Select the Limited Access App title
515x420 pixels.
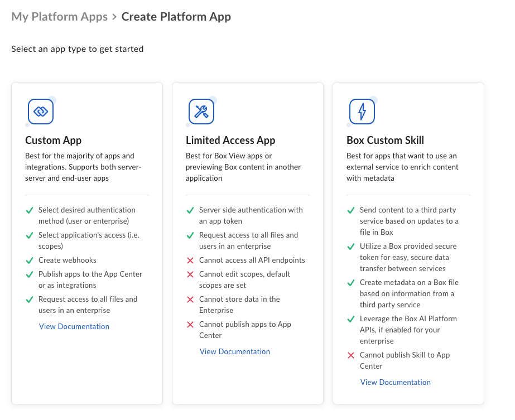230,140
